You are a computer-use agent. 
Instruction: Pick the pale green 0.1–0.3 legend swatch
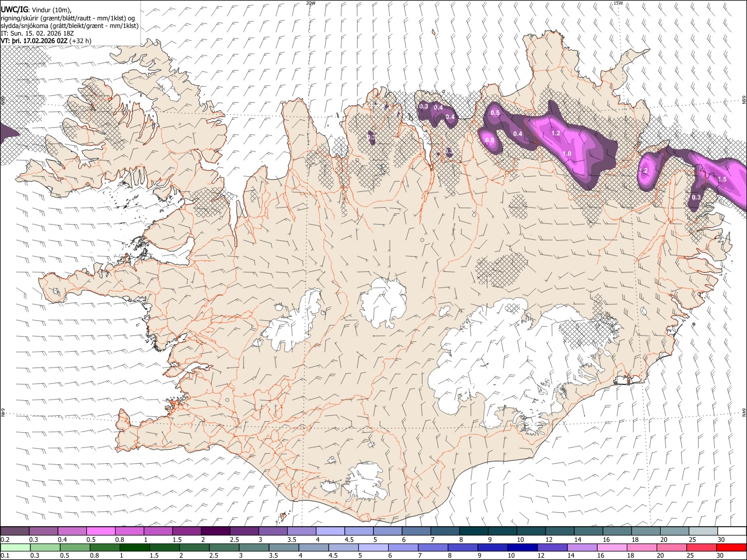tap(15, 547)
